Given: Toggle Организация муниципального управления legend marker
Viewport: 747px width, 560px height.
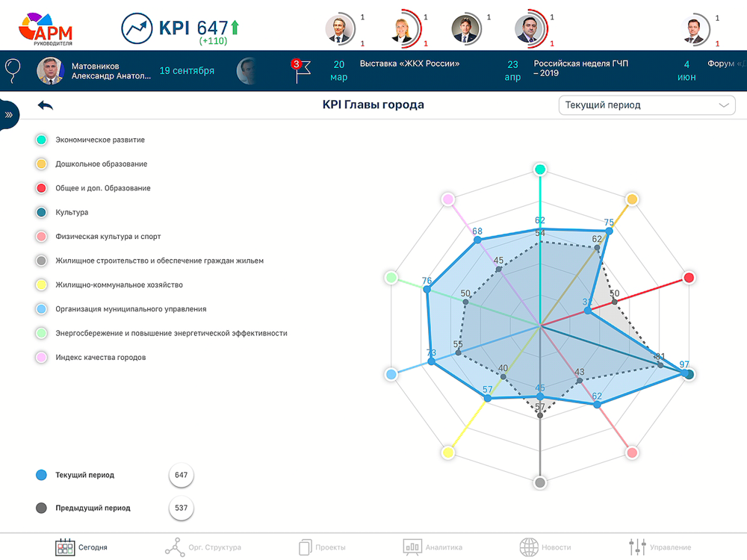Looking at the screenshot, I should click(41, 309).
